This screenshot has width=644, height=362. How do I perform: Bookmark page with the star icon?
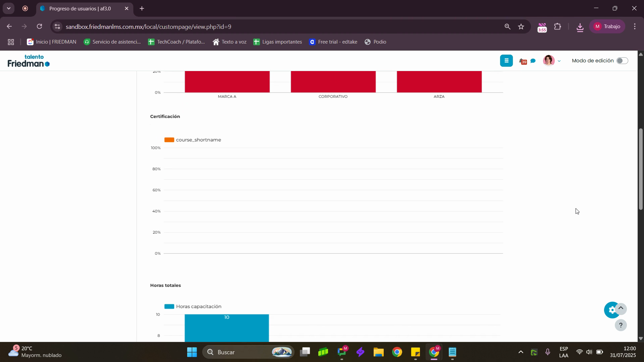[521, 27]
